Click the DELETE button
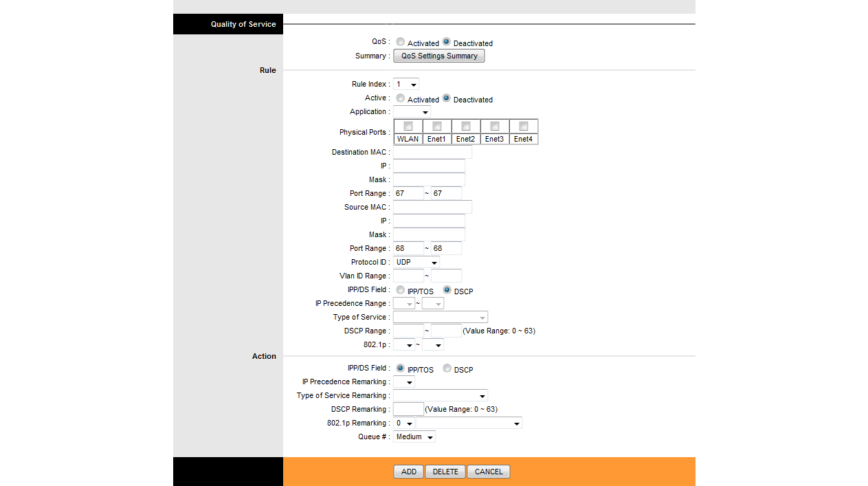 point(445,472)
